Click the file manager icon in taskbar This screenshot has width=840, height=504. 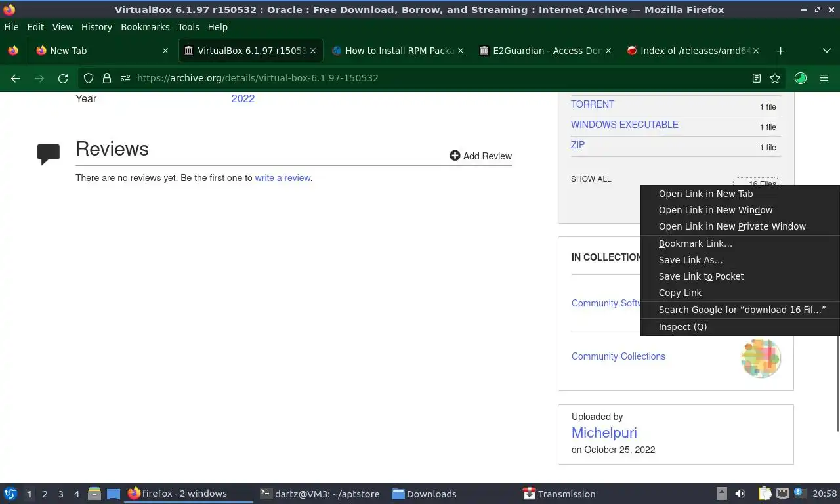coord(94,493)
